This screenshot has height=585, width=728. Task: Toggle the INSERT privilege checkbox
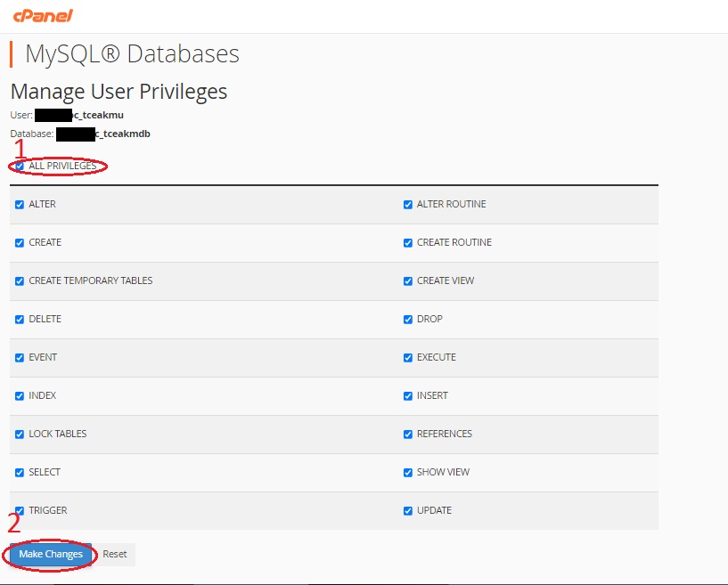pyautogui.click(x=407, y=395)
